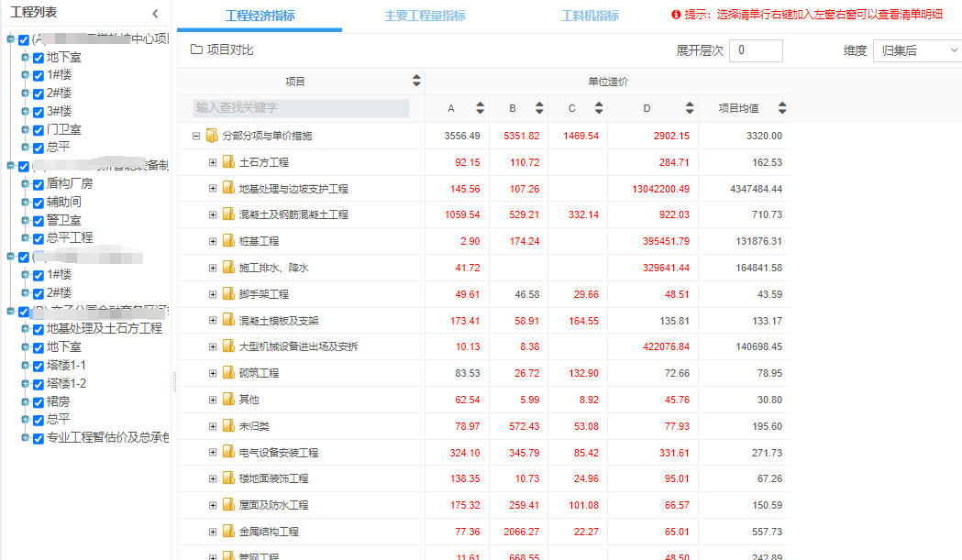Sort the 项目均值 column

(782, 108)
